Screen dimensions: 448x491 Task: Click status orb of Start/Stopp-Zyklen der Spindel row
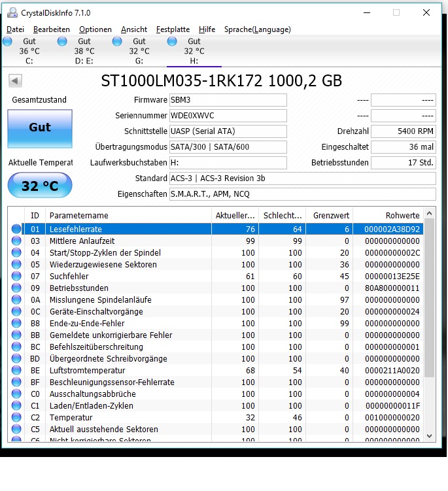pyautogui.click(x=16, y=252)
